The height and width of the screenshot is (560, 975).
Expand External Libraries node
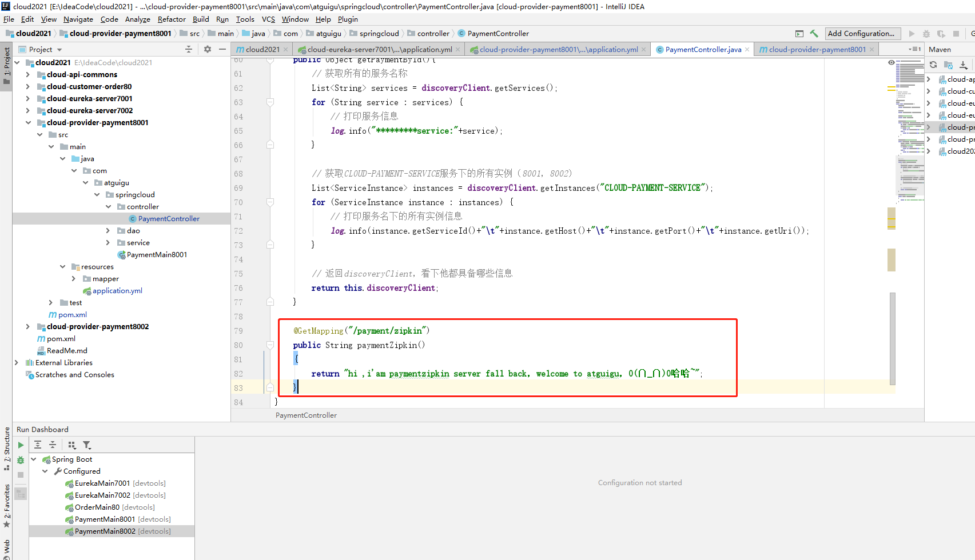16,363
